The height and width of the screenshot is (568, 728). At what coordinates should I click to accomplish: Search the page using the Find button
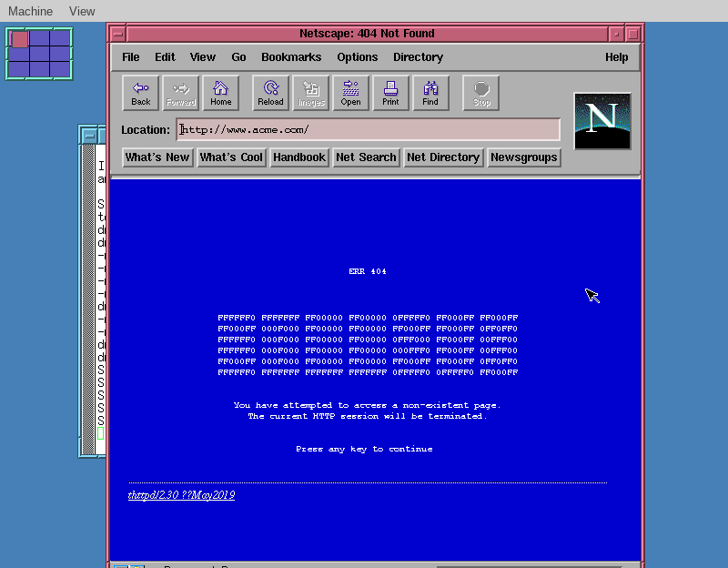430,93
